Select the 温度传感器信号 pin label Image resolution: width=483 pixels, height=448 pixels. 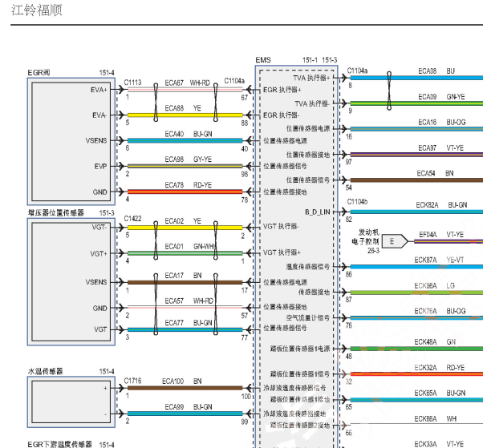click(308, 267)
